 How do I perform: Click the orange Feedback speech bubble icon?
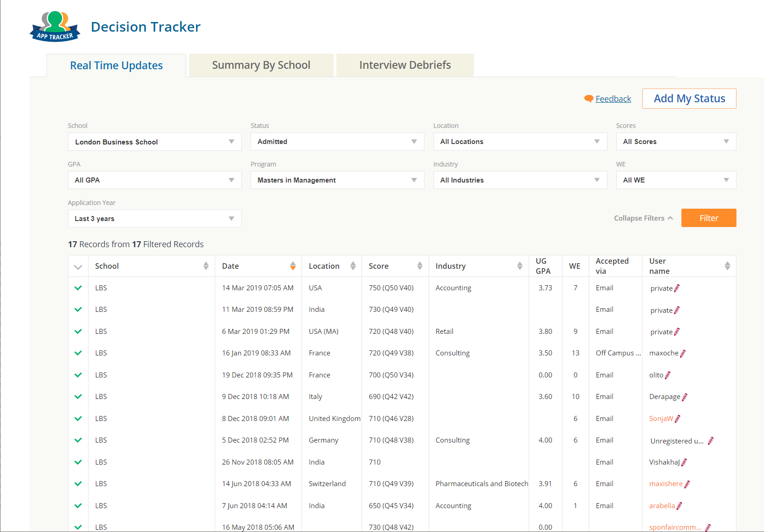pyautogui.click(x=589, y=99)
